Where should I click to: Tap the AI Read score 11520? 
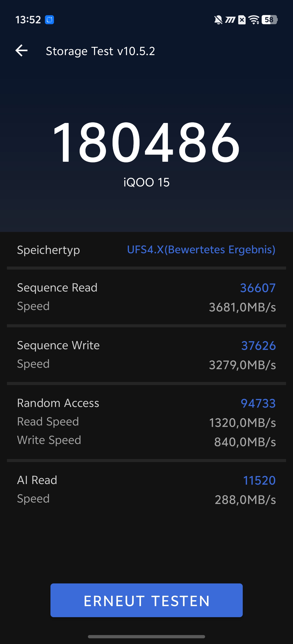tap(259, 481)
